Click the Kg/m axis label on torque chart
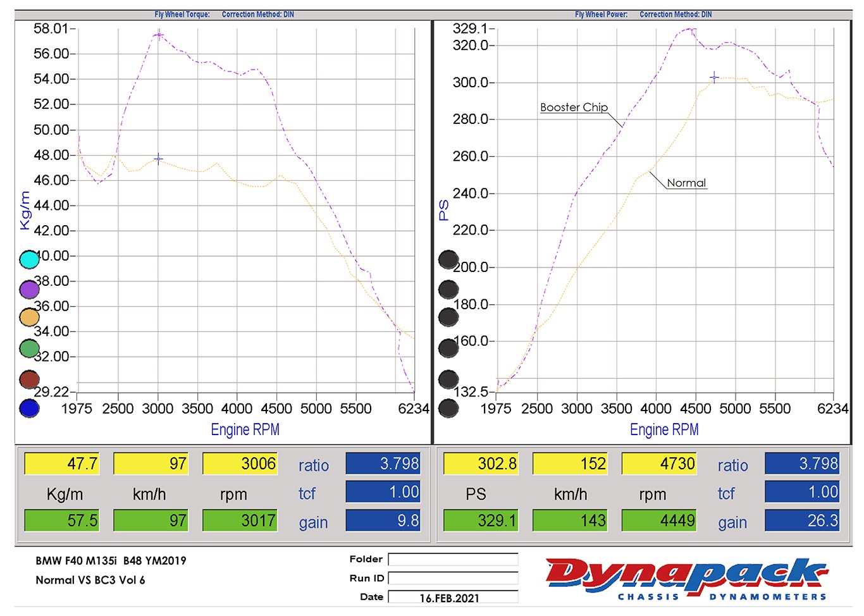The height and width of the screenshot is (616, 864). (25, 211)
